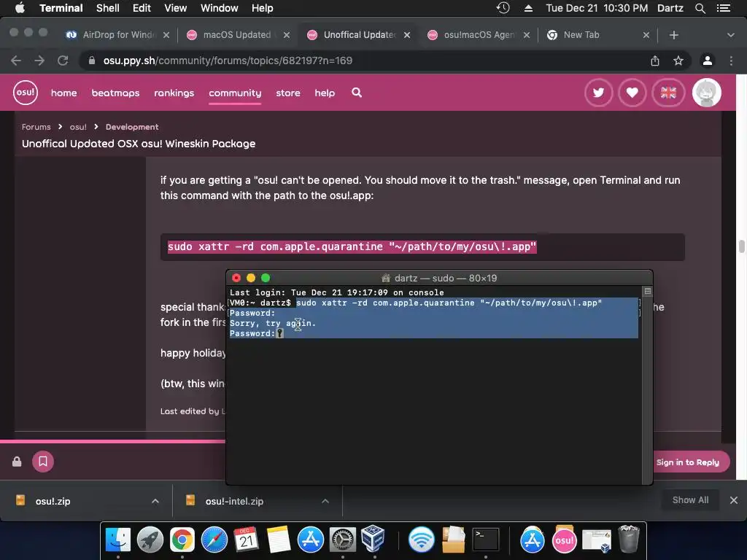Image resolution: width=747 pixels, height=560 pixels.
Task: Open System Preferences from the Dock
Action: point(343,540)
